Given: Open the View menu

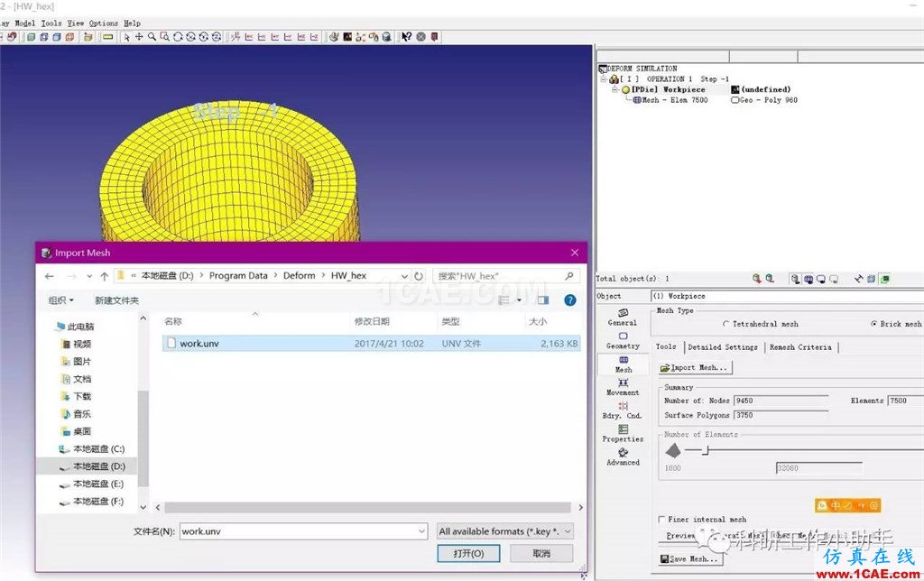Looking at the screenshot, I should (76, 23).
